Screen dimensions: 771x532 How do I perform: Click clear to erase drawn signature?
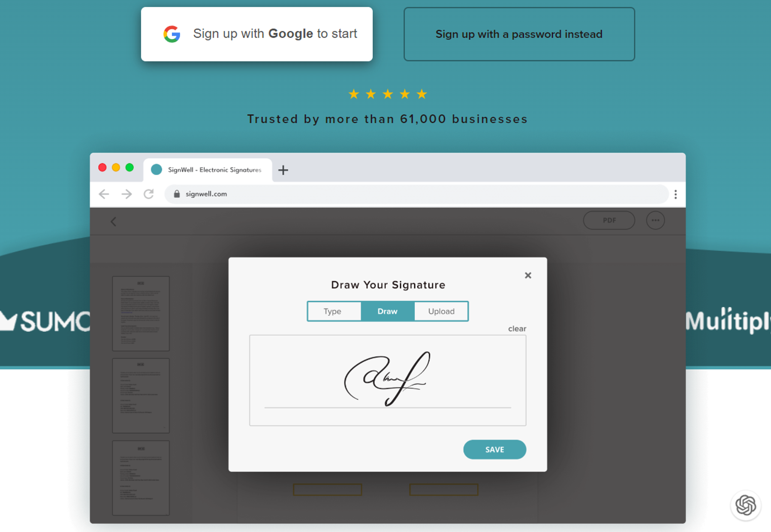coord(517,329)
